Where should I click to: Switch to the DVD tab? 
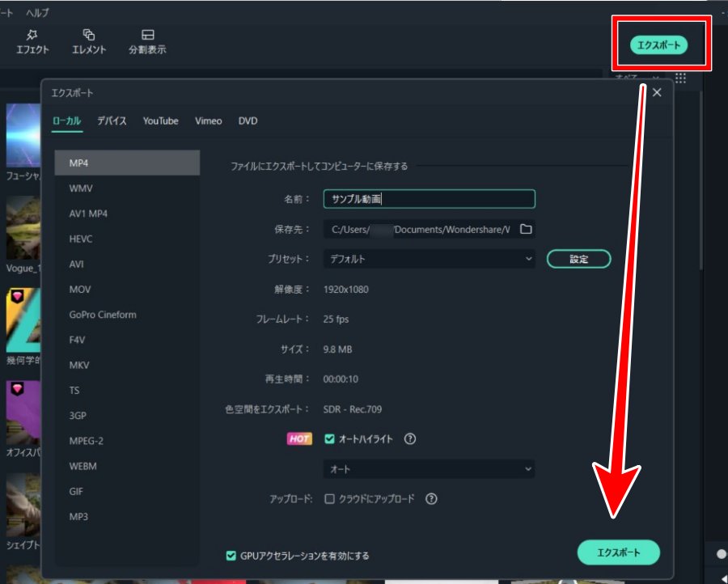pyautogui.click(x=248, y=121)
